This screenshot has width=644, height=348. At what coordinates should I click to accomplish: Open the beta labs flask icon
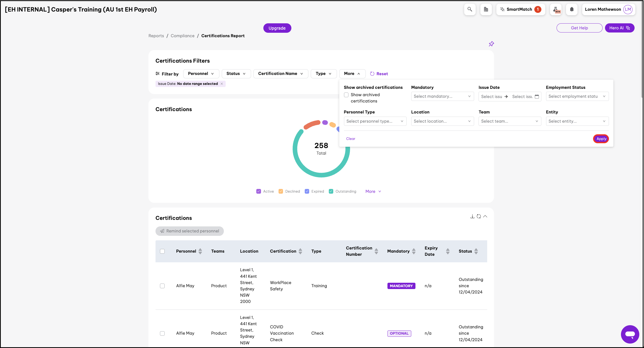[x=556, y=9]
